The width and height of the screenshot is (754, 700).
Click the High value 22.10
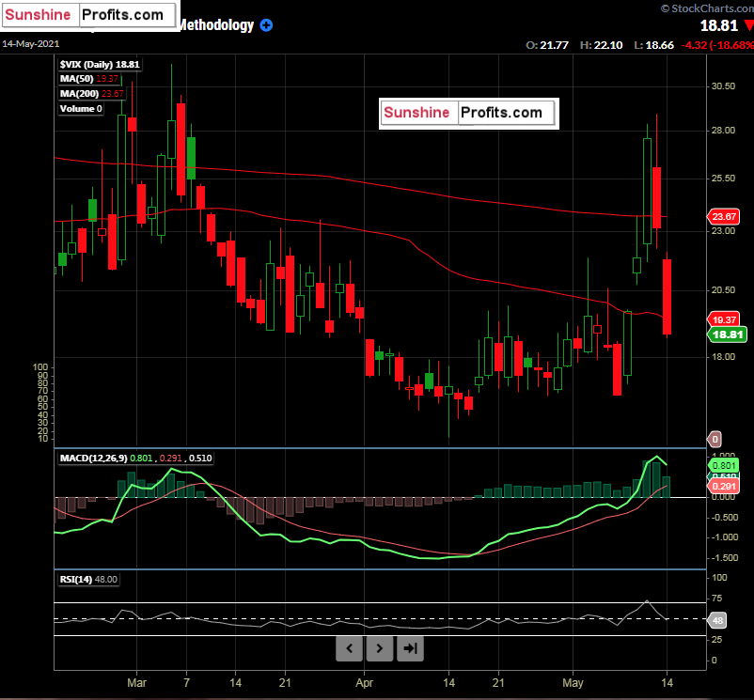608,45
